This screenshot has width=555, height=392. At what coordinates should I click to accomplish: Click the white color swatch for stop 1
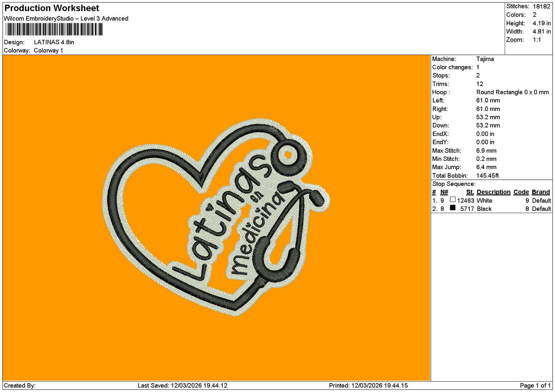(x=452, y=200)
